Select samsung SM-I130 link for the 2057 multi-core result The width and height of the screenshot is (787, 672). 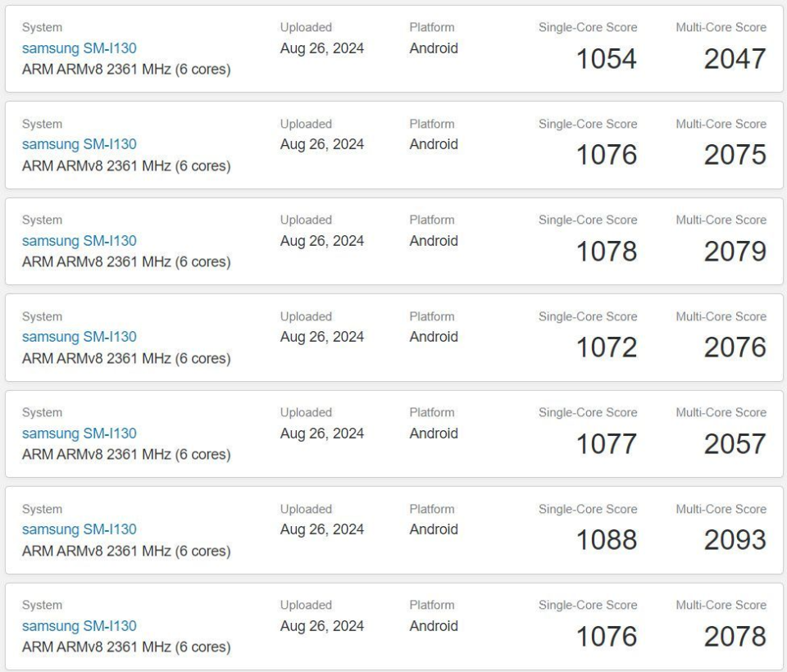(x=79, y=434)
